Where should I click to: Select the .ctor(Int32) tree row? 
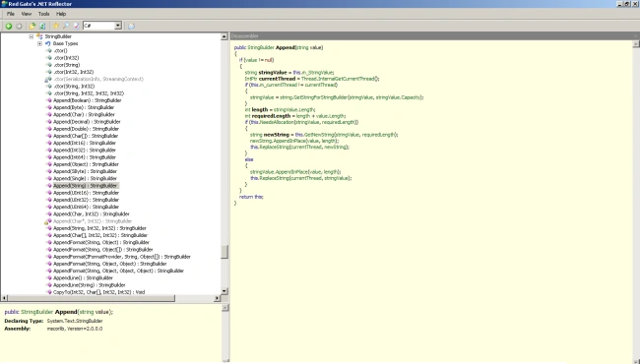click(66, 58)
